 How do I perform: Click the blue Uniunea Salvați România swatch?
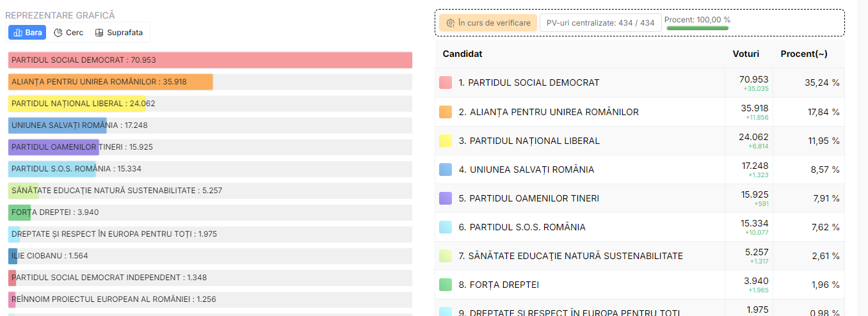coord(446,170)
